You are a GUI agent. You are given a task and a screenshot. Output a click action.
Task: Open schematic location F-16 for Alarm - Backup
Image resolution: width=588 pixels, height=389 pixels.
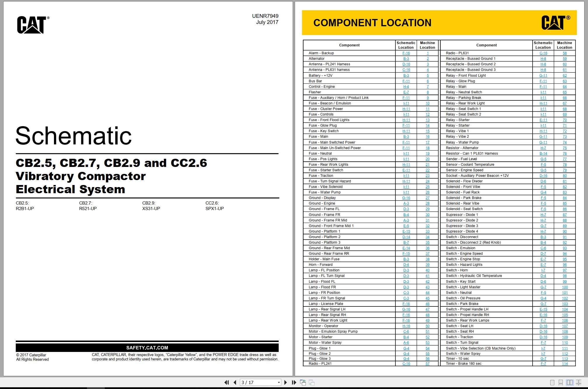point(406,53)
